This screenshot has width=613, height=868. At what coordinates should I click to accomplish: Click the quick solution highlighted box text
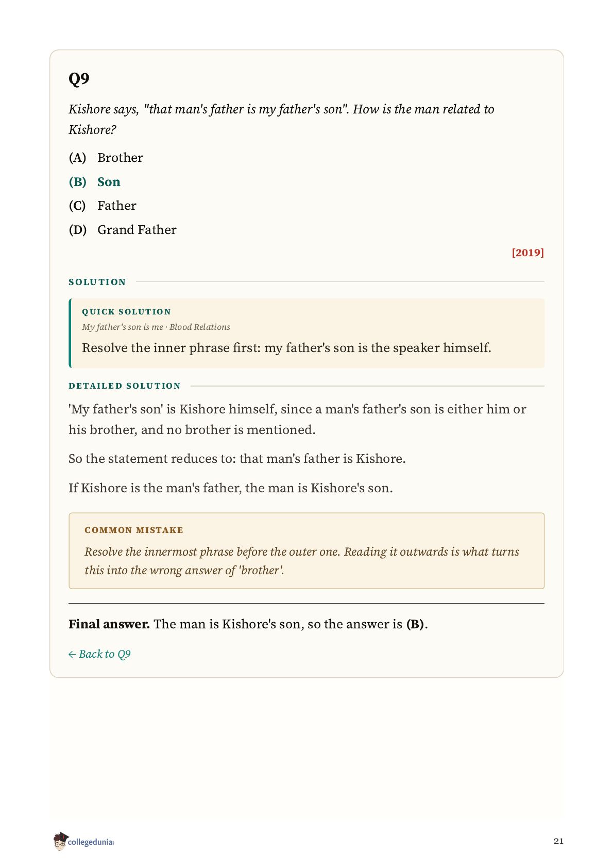[286, 348]
